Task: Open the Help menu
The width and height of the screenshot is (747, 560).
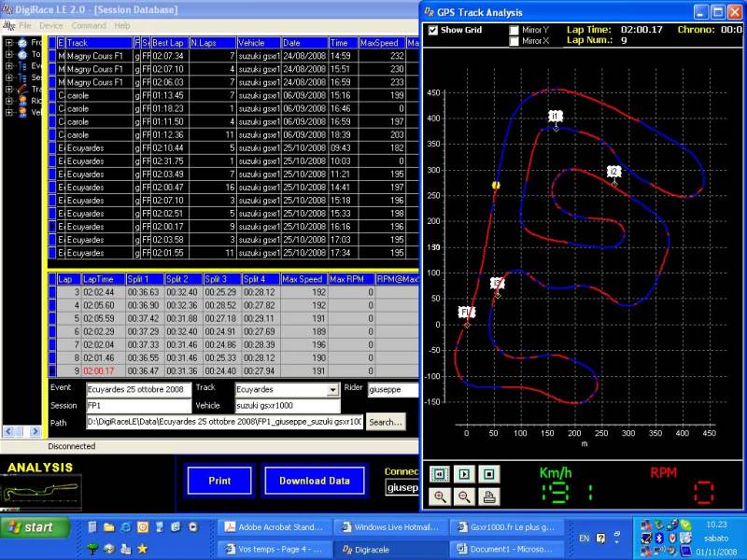Action: click(x=122, y=26)
